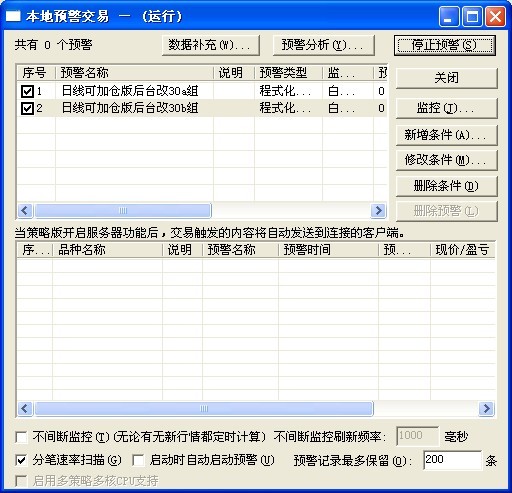Viewport: 512px width, 493px height.
Task: Select row 日线可加仓版后台改30a組
Action: [202, 91]
